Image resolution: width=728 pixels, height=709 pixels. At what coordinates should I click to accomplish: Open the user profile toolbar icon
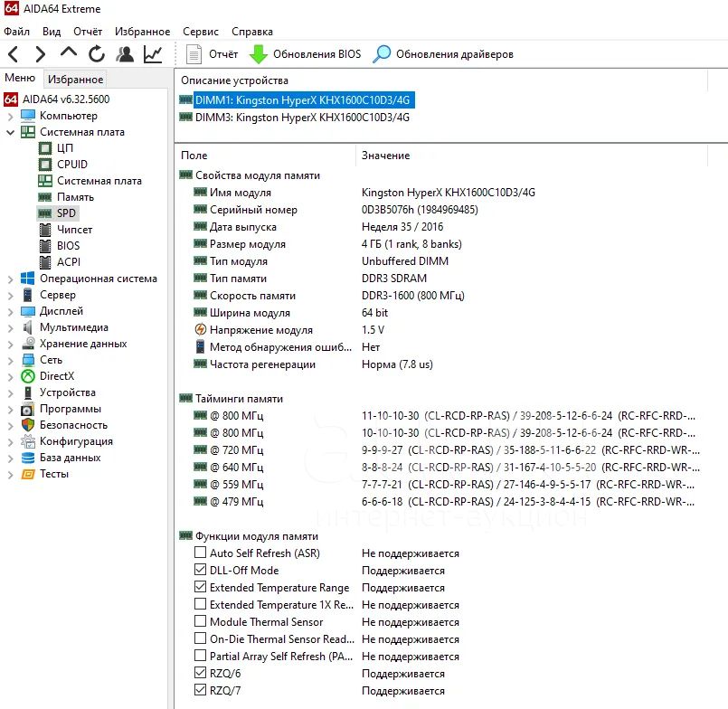125,54
